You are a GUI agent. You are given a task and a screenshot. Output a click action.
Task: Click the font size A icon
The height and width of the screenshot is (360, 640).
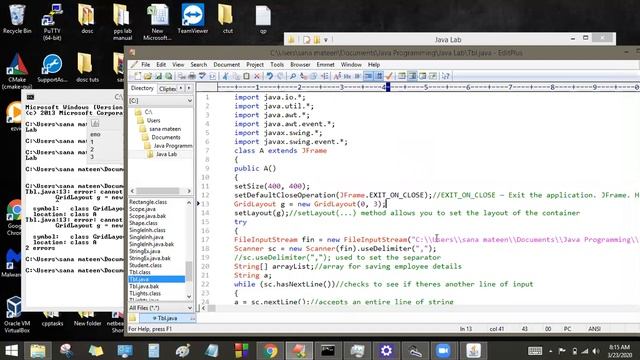click(x=337, y=76)
